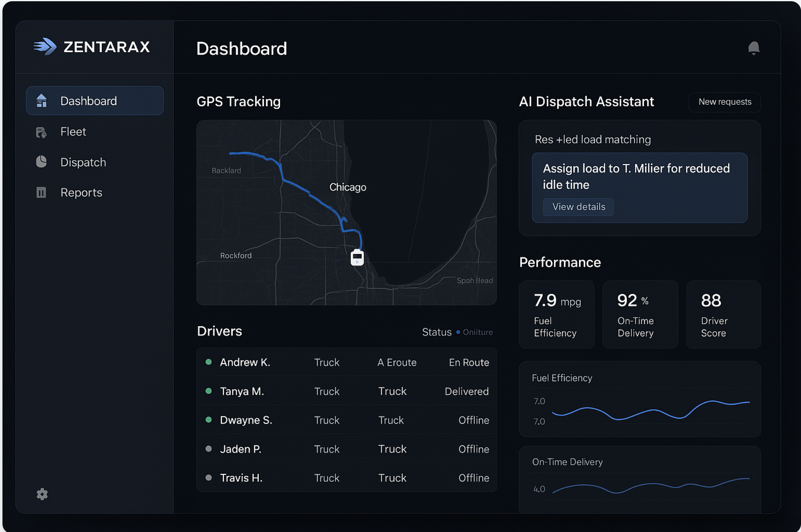Click the Dispatch pie-chart icon
801x532 pixels.
coord(41,162)
